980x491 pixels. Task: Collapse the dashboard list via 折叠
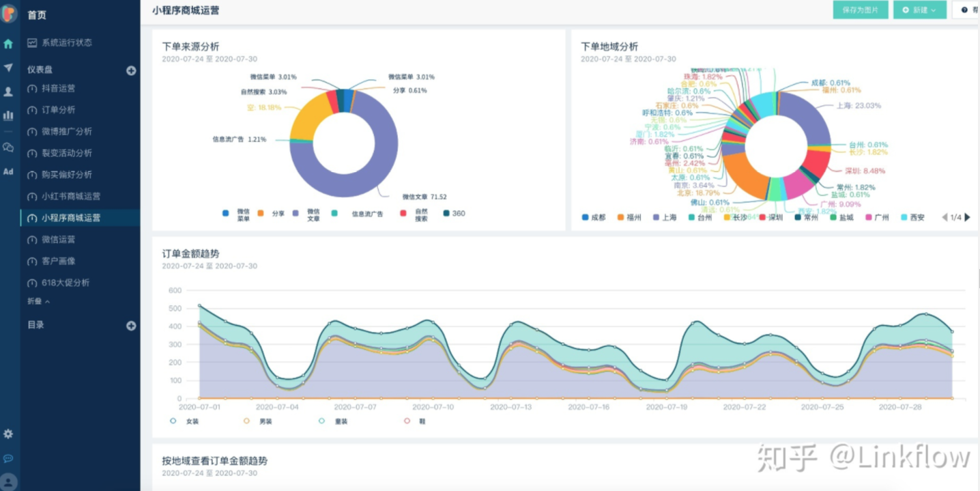pos(38,301)
